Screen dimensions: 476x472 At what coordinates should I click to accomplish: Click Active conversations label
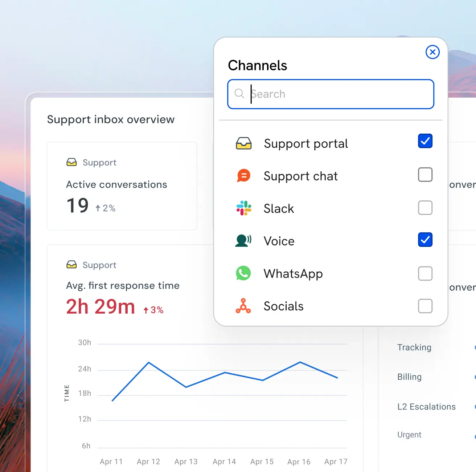(x=116, y=184)
